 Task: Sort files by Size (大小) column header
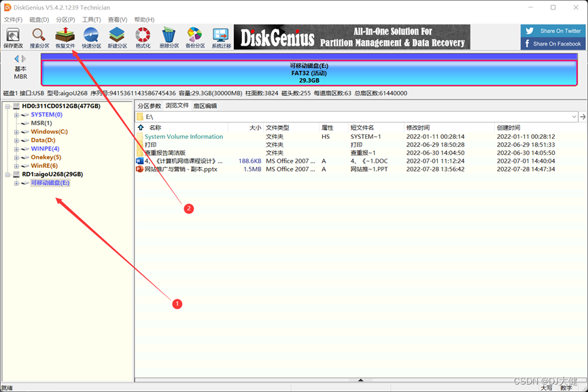(256, 128)
